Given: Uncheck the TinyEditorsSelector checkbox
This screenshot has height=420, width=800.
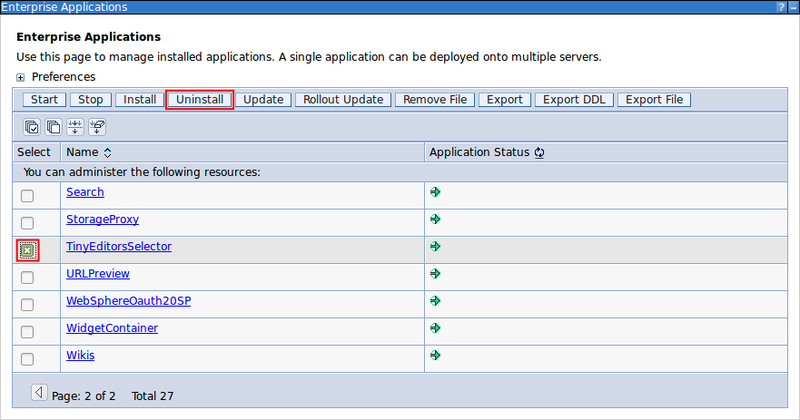Looking at the screenshot, I should click(28, 250).
